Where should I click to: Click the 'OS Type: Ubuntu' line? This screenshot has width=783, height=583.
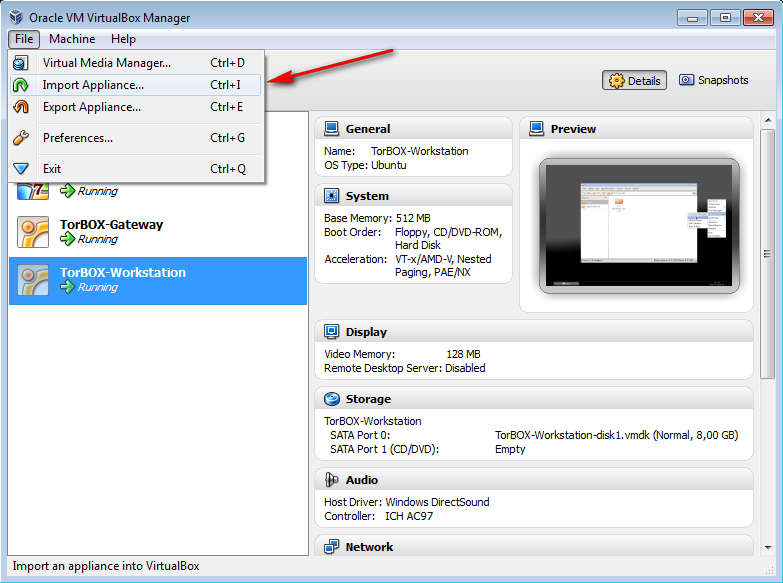(365, 165)
